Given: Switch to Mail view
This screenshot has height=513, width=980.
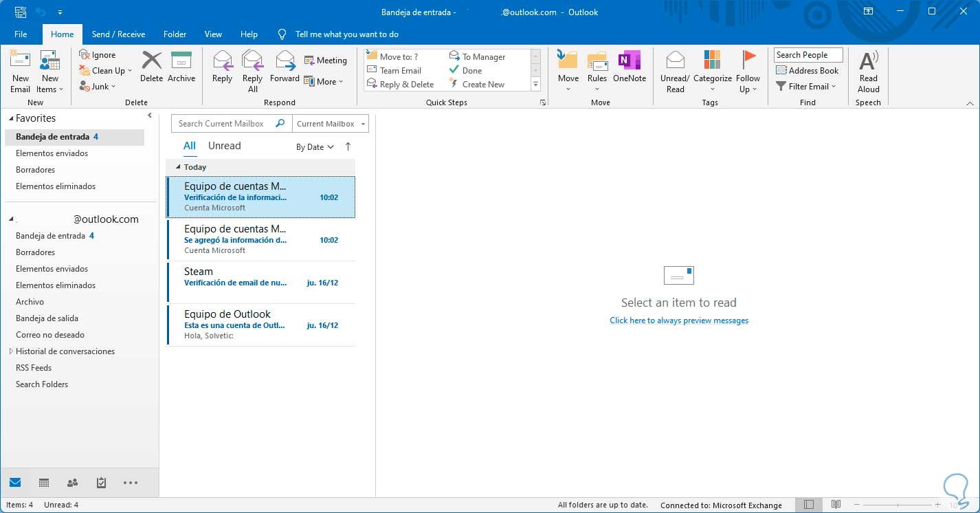Looking at the screenshot, I should coord(15,483).
